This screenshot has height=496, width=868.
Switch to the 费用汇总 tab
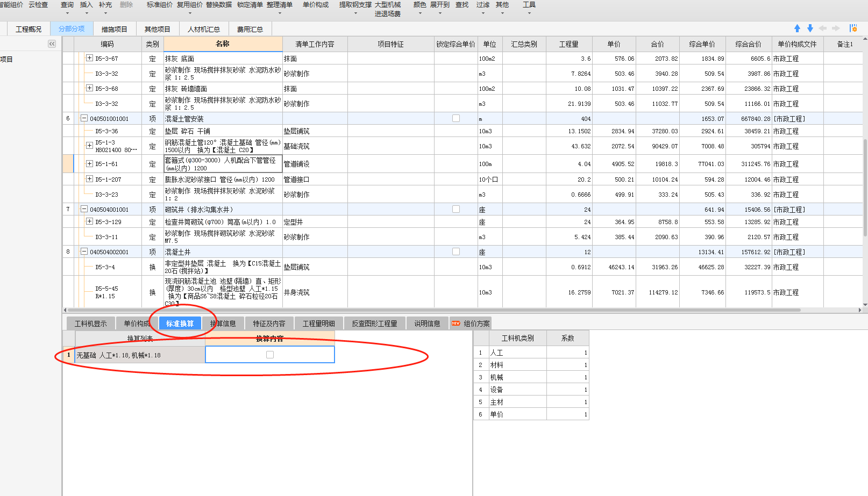pyautogui.click(x=250, y=29)
